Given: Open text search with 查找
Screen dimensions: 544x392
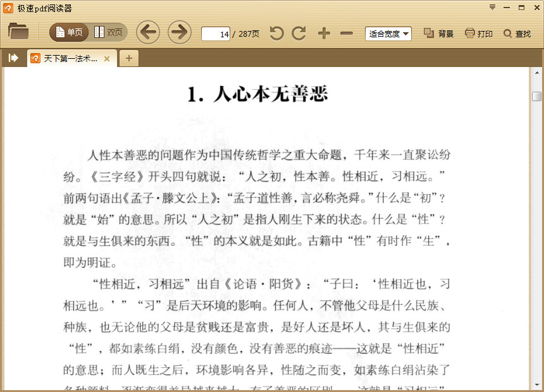Looking at the screenshot, I should (x=519, y=32).
